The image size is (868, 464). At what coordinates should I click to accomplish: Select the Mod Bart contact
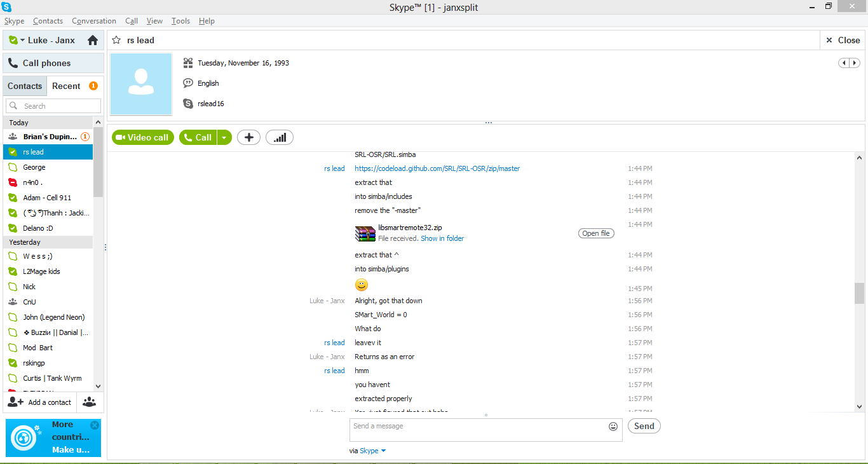[48, 348]
